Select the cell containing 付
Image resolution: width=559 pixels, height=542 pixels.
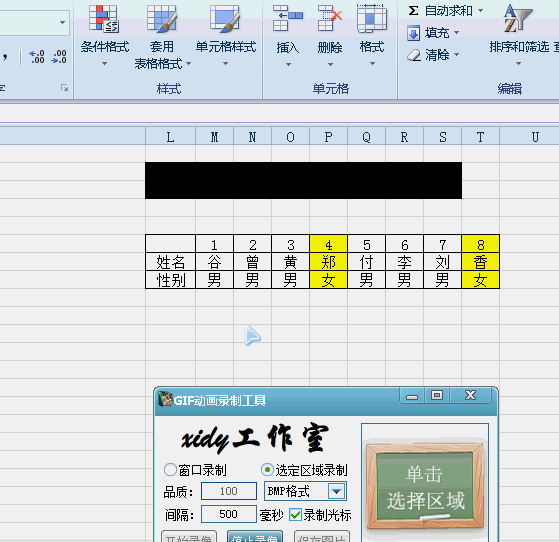366,262
